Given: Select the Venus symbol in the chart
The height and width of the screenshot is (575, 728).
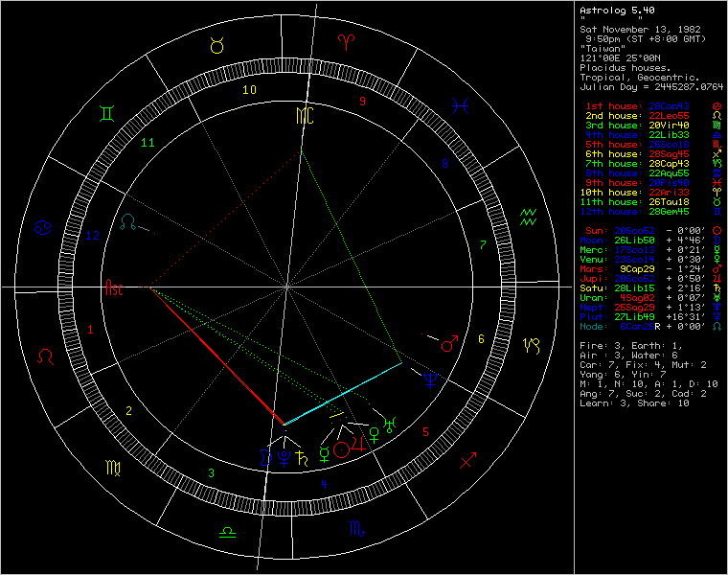Looking at the screenshot, I should (x=374, y=435).
